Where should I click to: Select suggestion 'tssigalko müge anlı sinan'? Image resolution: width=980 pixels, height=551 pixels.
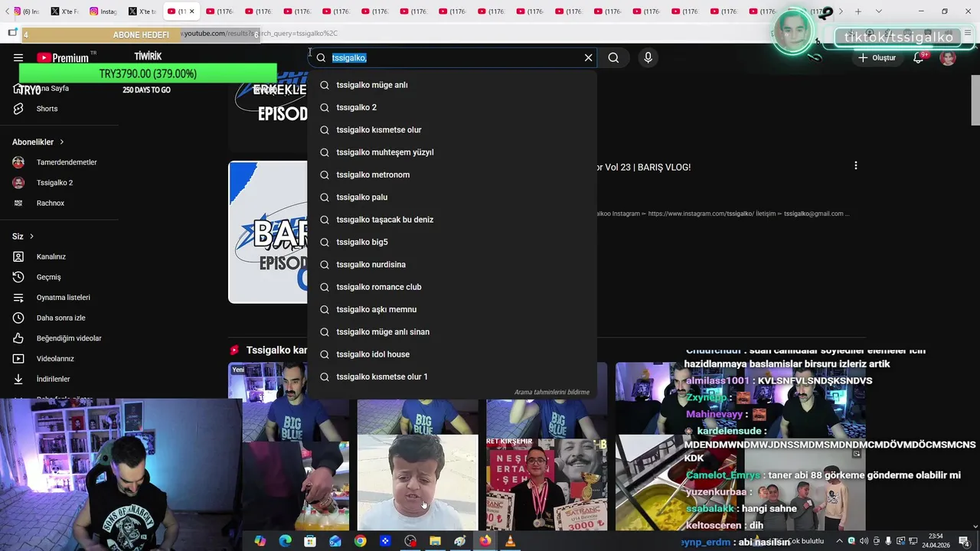point(452,332)
